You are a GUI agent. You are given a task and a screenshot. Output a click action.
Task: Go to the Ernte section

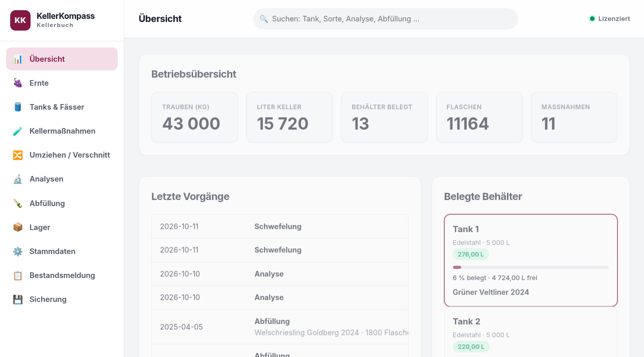click(62, 83)
